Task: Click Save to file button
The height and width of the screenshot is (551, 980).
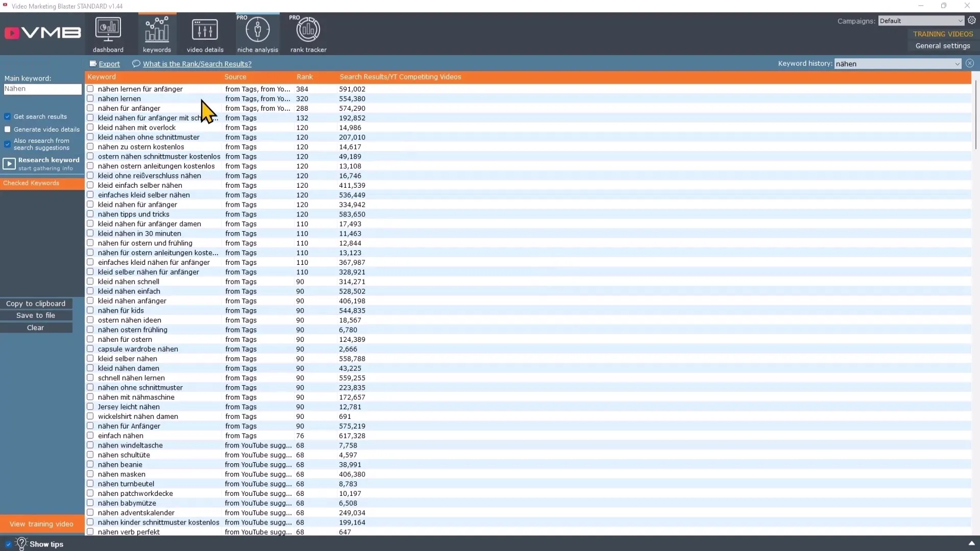Action: pos(36,315)
